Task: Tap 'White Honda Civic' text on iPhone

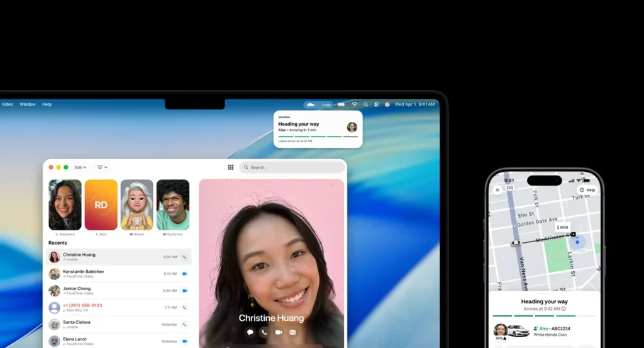Action: pyautogui.click(x=550, y=335)
